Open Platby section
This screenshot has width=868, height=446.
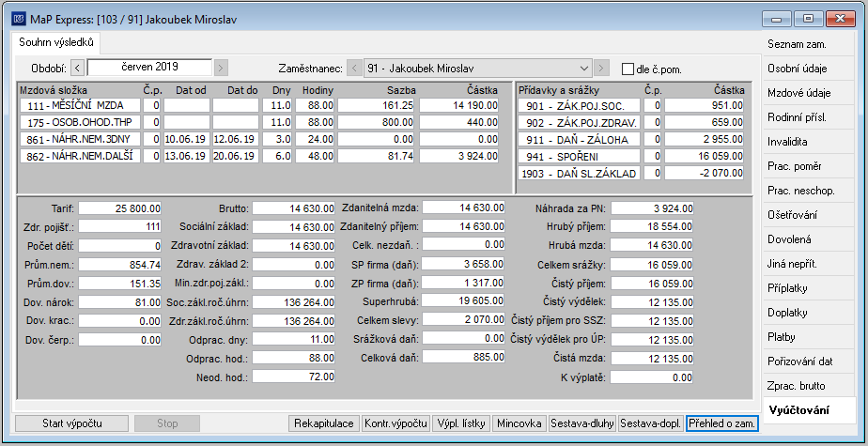coord(808,336)
